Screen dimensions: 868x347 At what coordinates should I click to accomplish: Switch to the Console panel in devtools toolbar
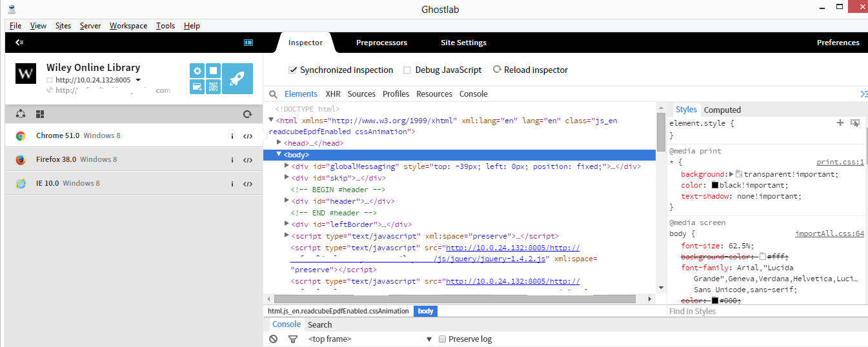coord(473,94)
